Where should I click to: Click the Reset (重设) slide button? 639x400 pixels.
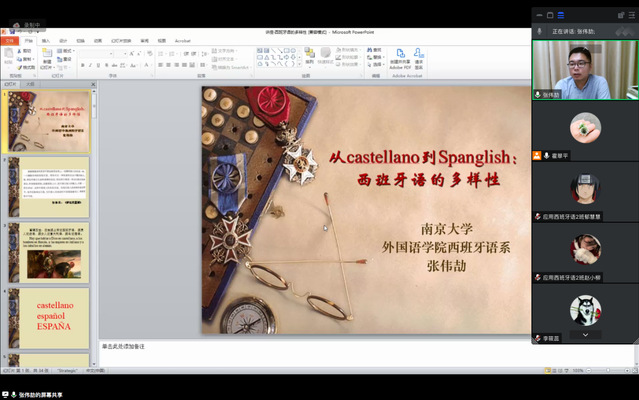click(64, 59)
